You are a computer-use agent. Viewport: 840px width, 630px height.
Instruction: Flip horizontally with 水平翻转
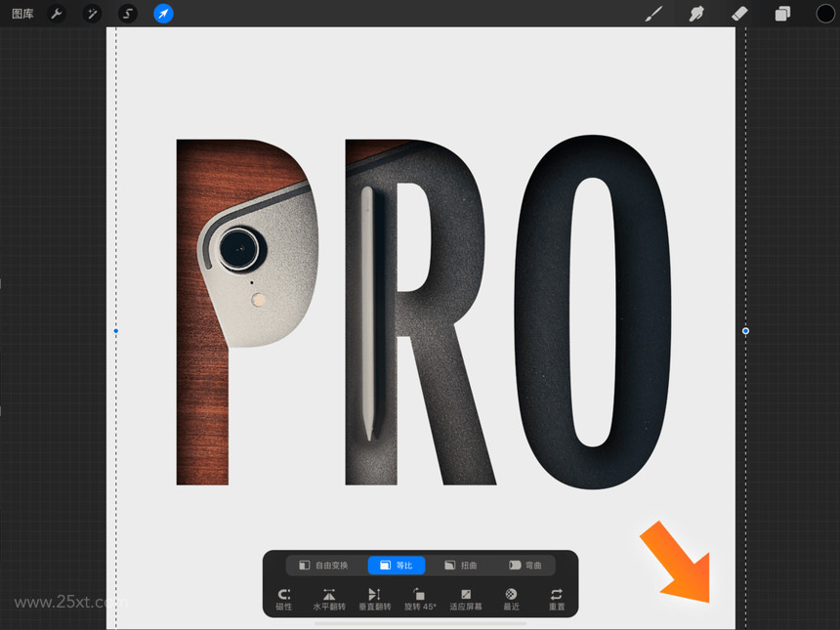pos(329,600)
